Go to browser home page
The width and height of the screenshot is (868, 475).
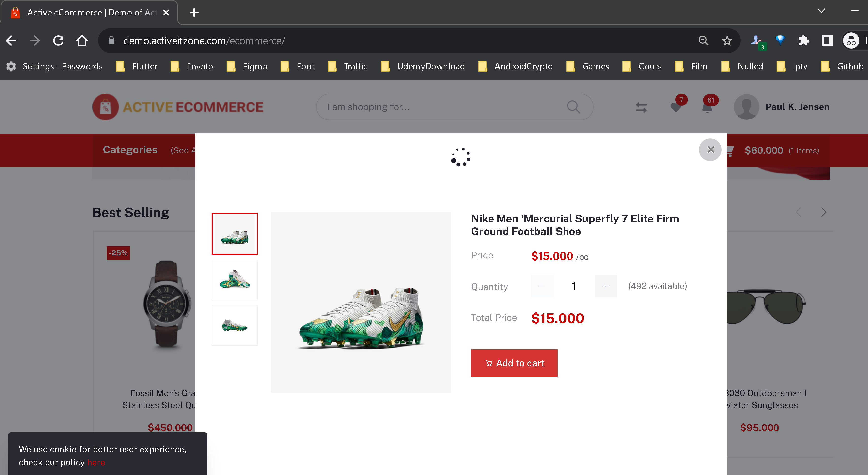click(x=81, y=41)
